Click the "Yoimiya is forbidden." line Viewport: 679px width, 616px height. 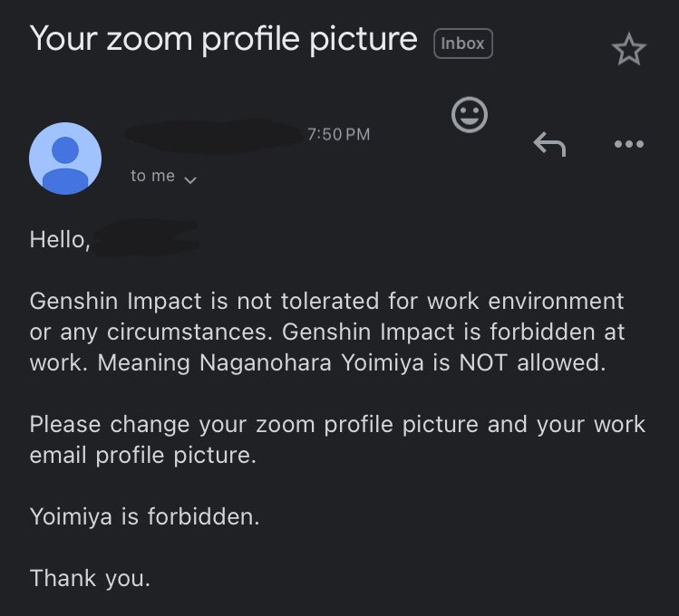[x=144, y=516]
